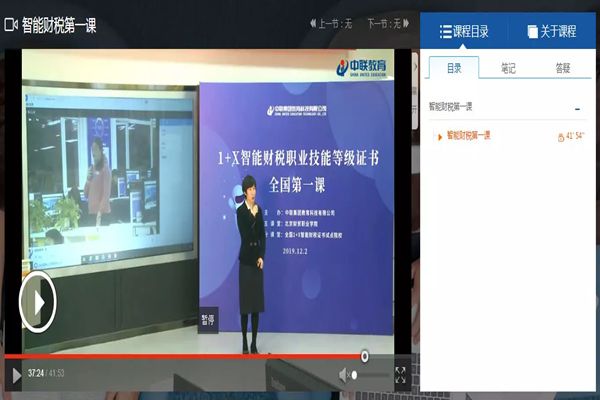The height and width of the screenshot is (400, 600).
Task: Go to next section via 下一节
Action: (384, 23)
